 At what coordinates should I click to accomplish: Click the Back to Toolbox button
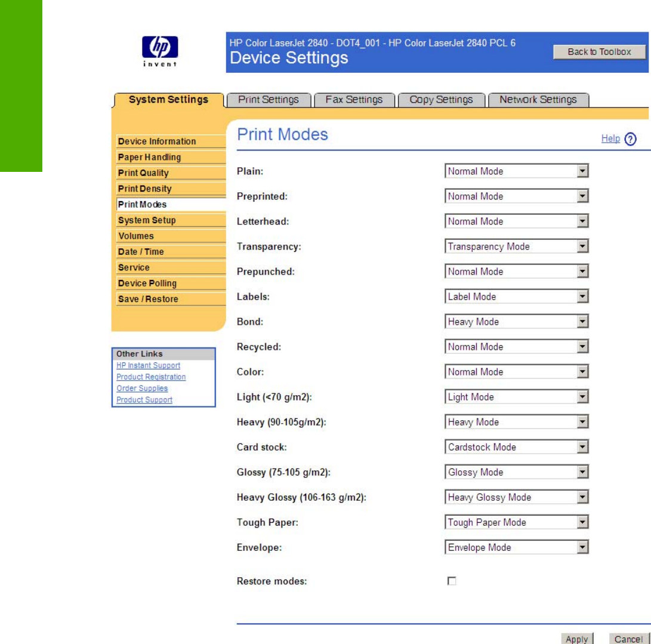point(599,52)
